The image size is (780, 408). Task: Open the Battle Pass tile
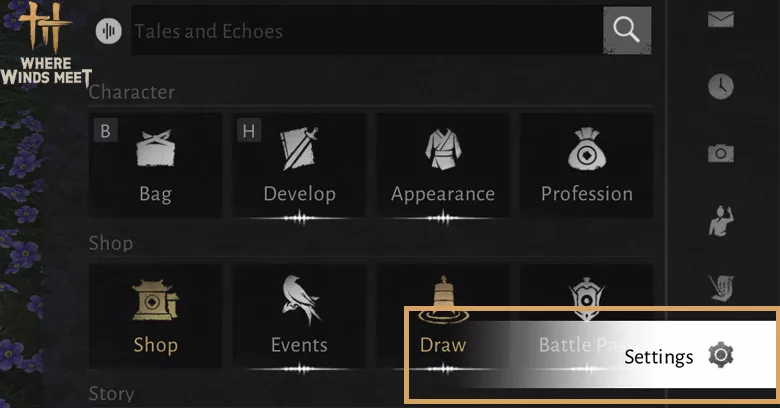click(586, 300)
